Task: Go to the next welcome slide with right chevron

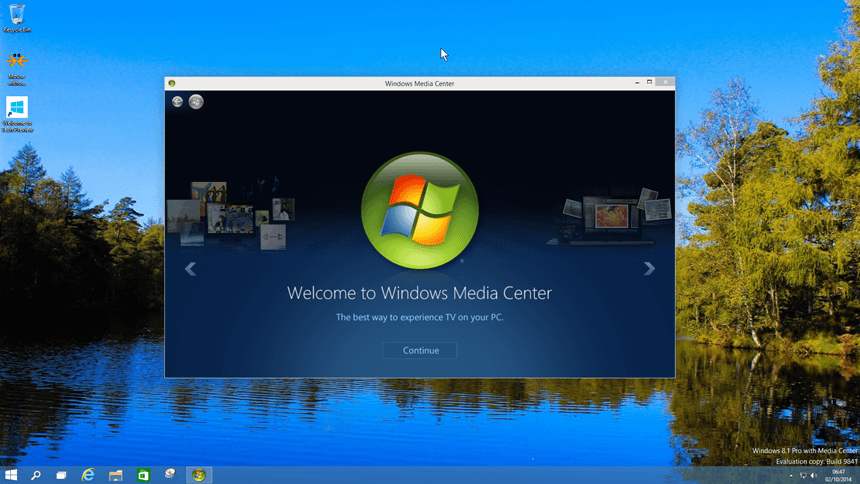Action: (649, 268)
